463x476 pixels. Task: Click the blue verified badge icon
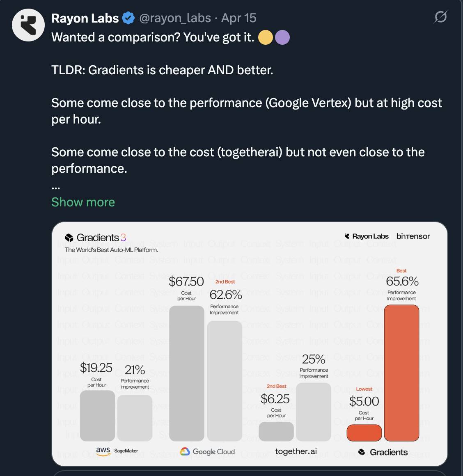pyautogui.click(x=128, y=18)
